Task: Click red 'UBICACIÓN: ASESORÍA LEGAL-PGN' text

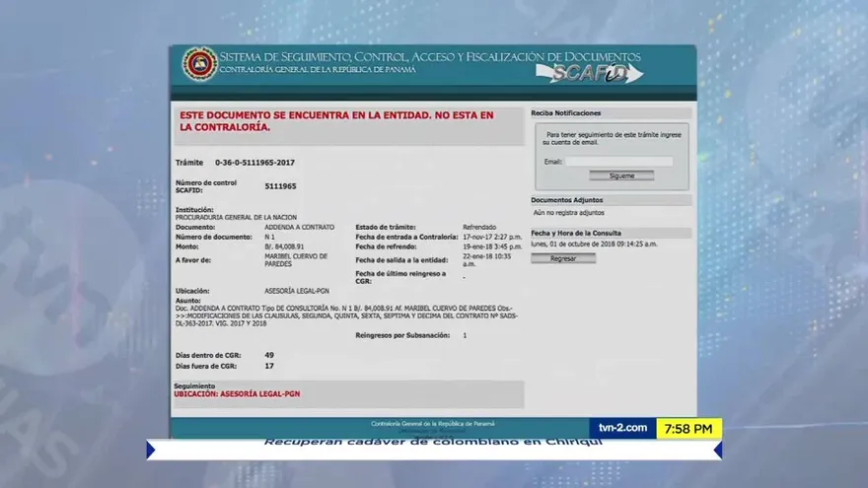Action: click(x=237, y=394)
